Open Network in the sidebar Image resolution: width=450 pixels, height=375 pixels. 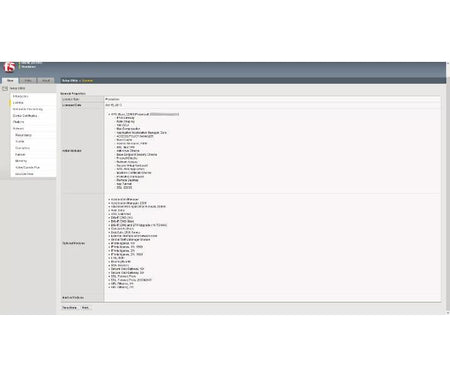pos(18,128)
